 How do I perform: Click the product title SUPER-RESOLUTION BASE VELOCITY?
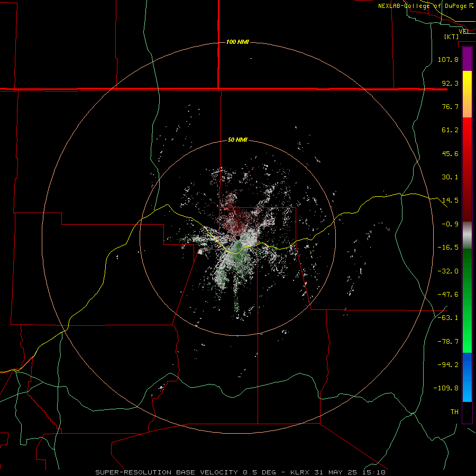pyautogui.click(x=167, y=472)
